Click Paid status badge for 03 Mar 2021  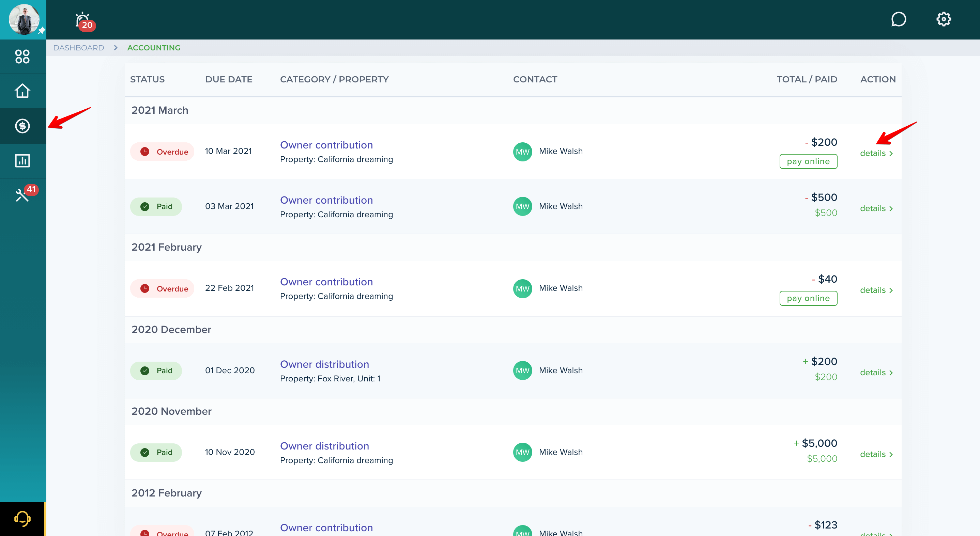156,206
